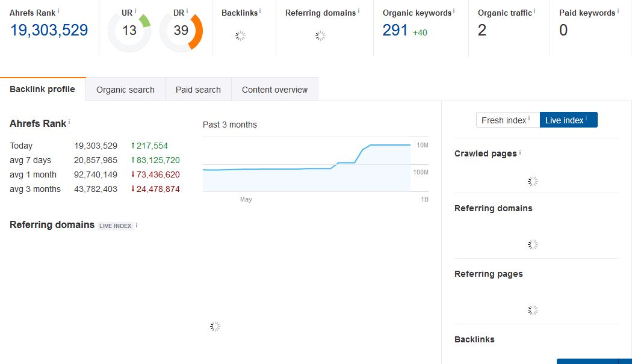This screenshot has width=632, height=364.
Task: Open the Organic keywords count 291
Action: pos(395,30)
